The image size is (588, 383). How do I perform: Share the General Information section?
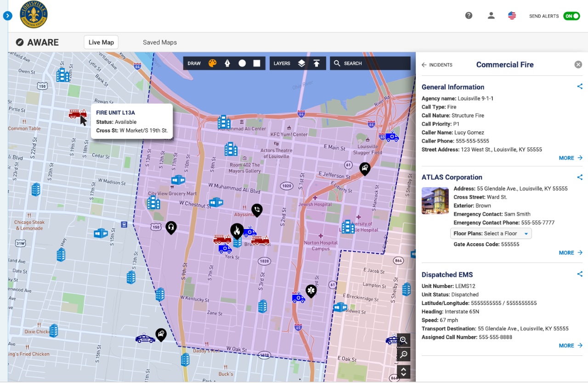point(580,86)
